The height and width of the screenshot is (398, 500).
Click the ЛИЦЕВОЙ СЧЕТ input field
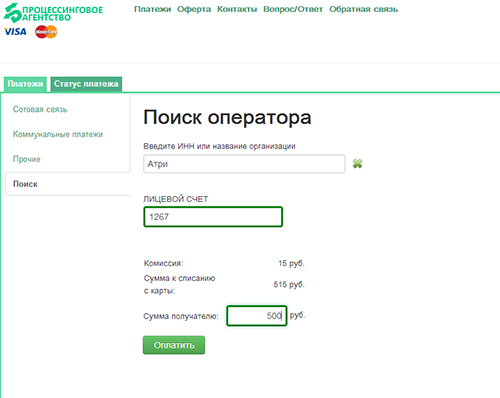click(x=213, y=217)
